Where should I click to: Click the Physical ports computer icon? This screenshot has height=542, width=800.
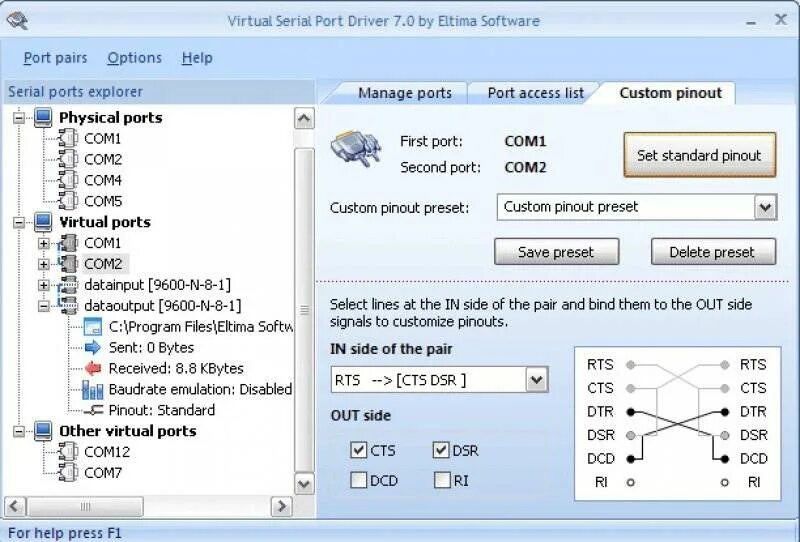pos(43,118)
